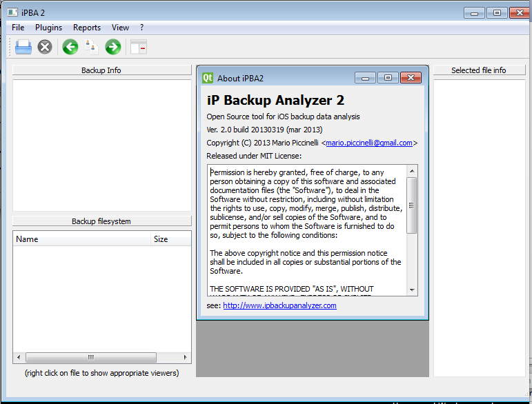Open the View menu
The height and width of the screenshot is (404, 532).
121,28
